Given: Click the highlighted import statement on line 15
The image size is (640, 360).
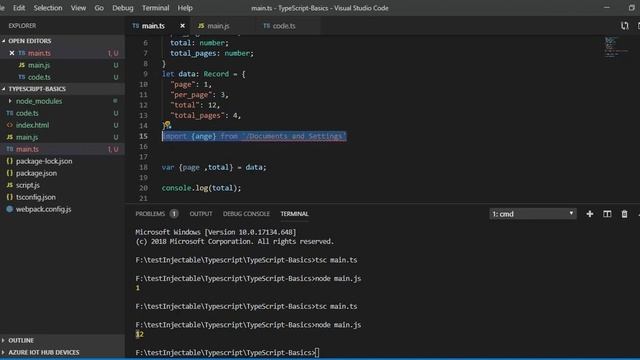Looking at the screenshot, I should (x=254, y=136).
